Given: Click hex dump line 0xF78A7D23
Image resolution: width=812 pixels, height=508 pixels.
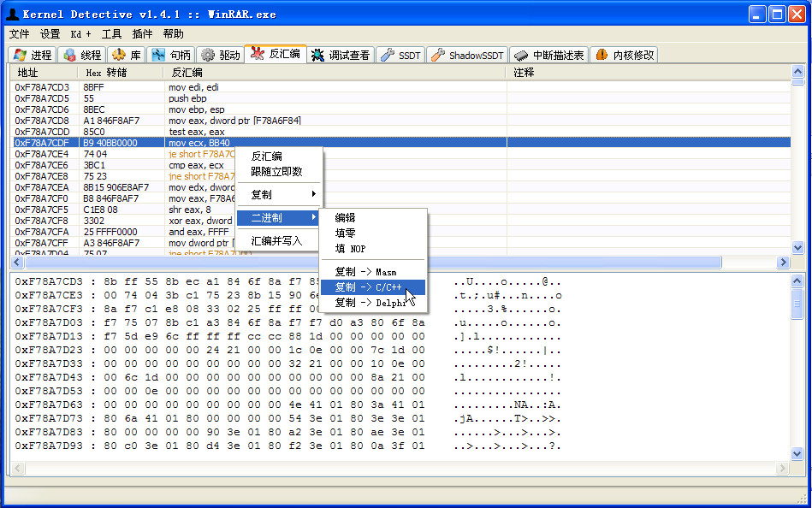Looking at the screenshot, I should [288, 350].
